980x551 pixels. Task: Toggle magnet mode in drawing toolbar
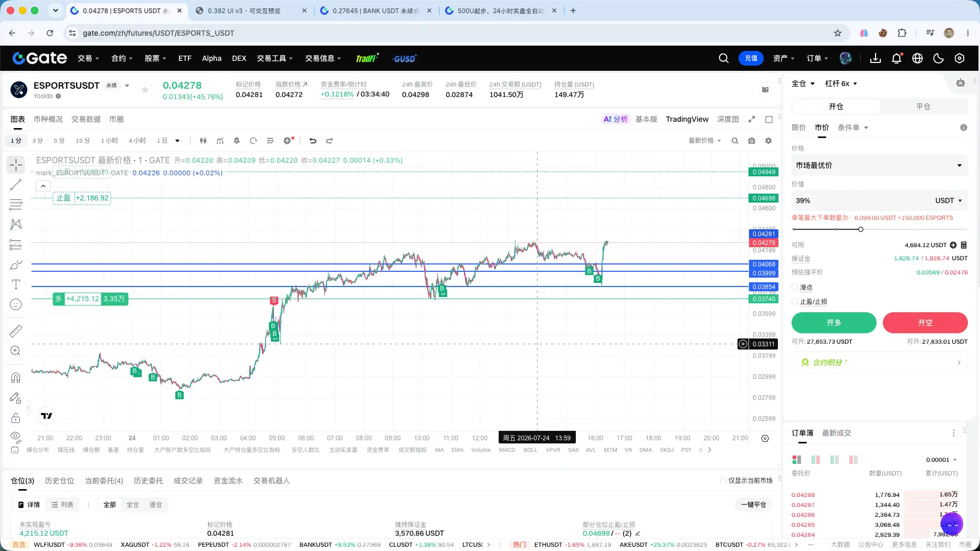[x=16, y=378]
